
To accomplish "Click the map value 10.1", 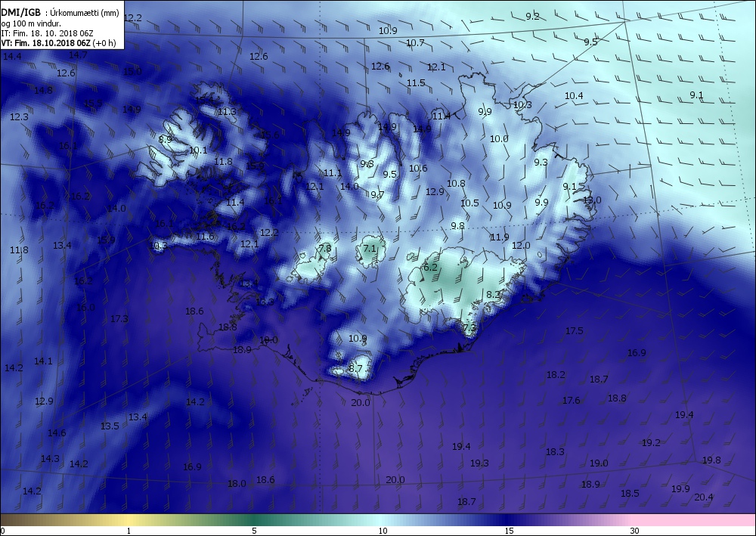I will pos(198,150).
